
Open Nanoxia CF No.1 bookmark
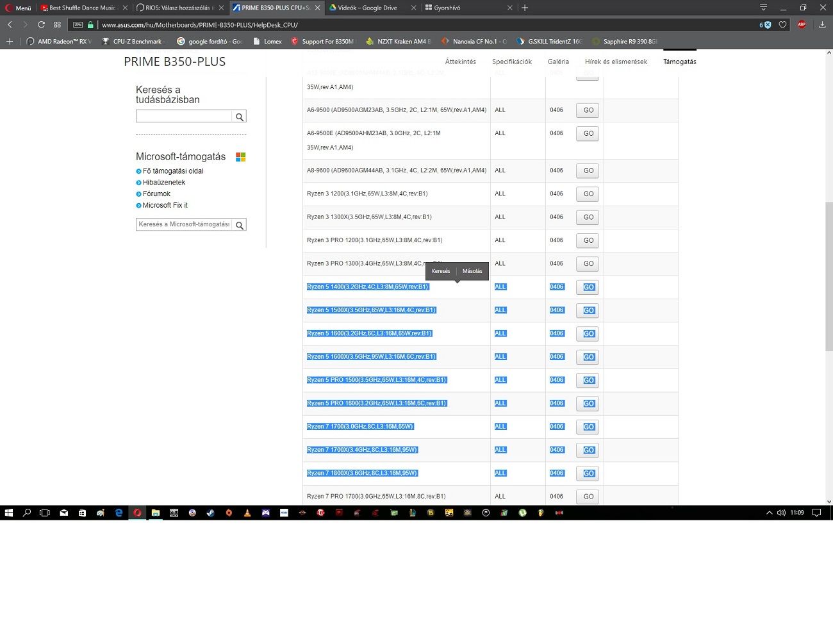click(474, 41)
